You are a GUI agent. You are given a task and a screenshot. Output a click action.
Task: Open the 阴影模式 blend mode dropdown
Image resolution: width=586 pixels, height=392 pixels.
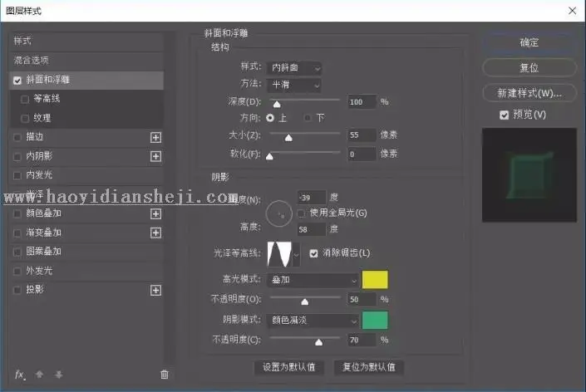click(313, 321)
